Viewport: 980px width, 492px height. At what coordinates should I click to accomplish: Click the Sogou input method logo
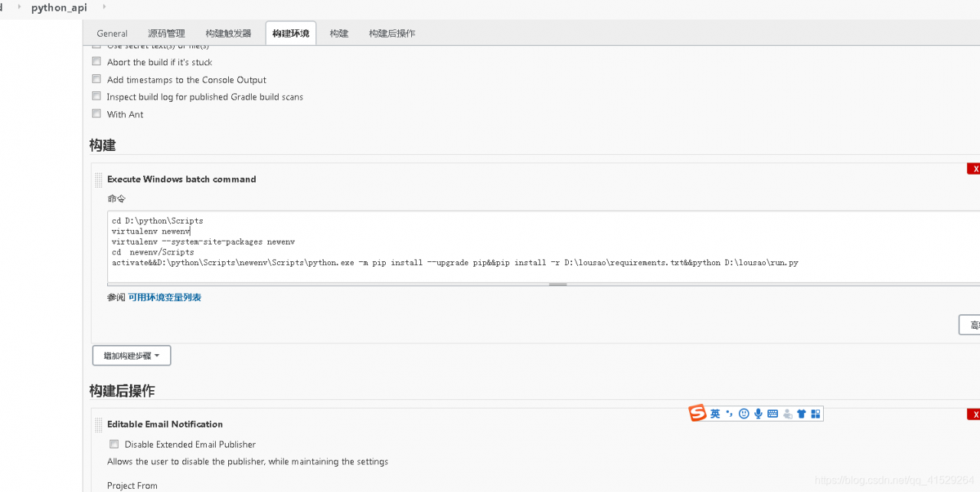click(x=697, y=414)
